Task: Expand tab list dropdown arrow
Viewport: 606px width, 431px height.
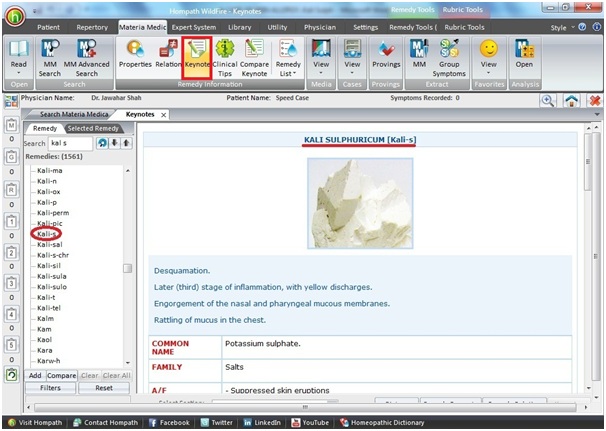Action: 597,115
